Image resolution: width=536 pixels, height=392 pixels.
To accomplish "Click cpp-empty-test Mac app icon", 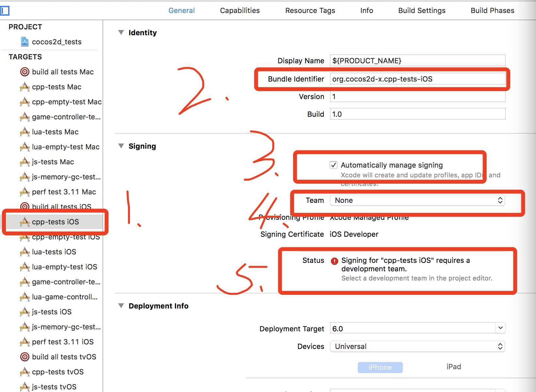I will [x=24, y=102].
